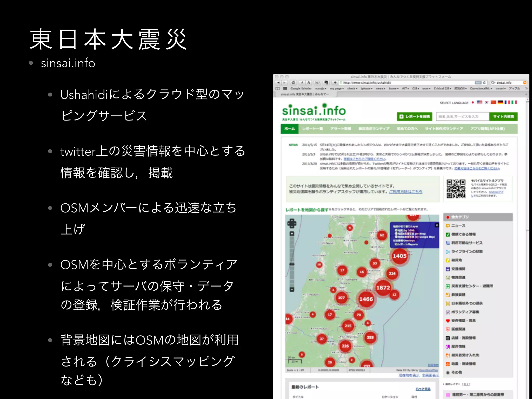
Task: Select the 安否確認・消息 heart category filter
Action: pos(478,321)
